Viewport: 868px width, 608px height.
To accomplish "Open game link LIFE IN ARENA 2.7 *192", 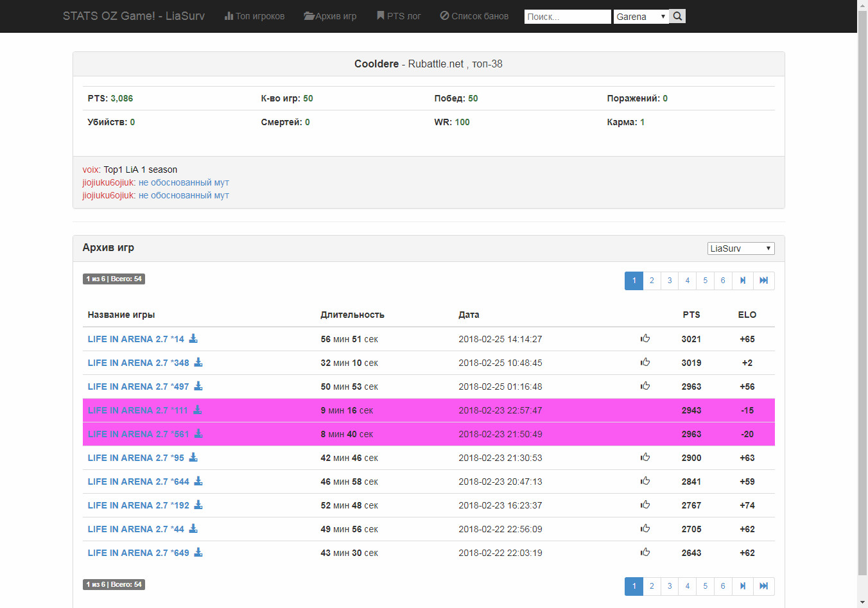I will (x=138, y=505).
